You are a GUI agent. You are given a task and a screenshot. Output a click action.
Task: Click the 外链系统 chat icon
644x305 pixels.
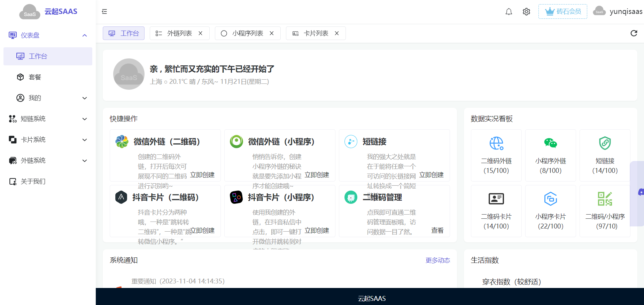(13, 161)
